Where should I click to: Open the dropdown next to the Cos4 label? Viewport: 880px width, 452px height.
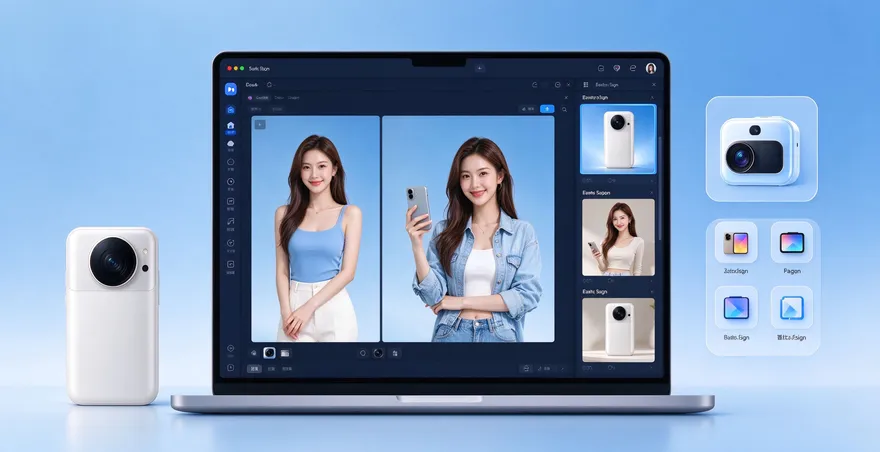[270, 85]
